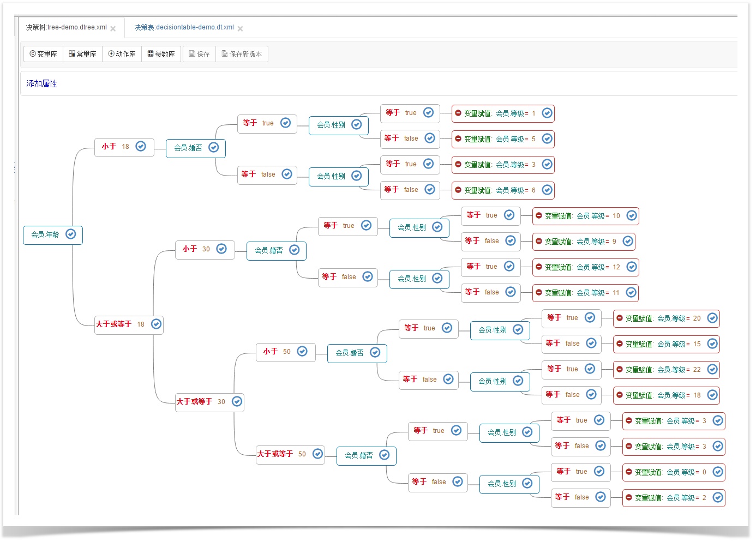The height and width of the screenshot is (542, 756).
Task: Click check icon on 会员.婚否 under 小于 30
Action: 295,250
